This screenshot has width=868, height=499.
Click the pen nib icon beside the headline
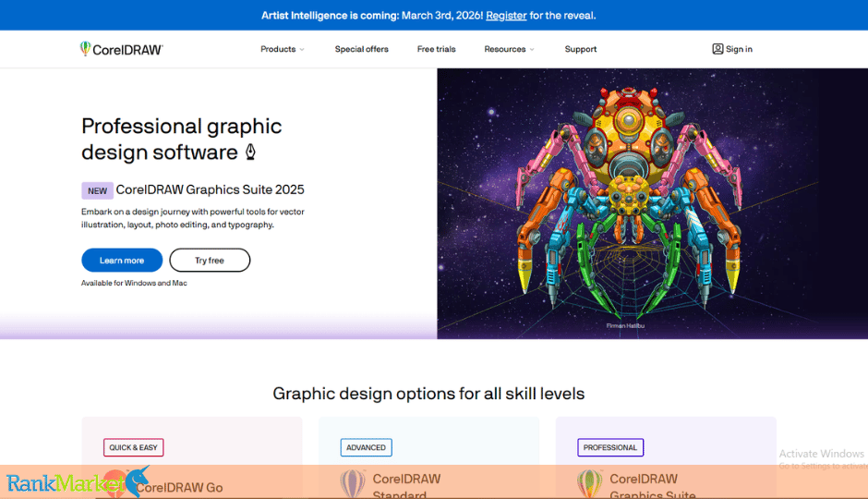pos(251,152)
